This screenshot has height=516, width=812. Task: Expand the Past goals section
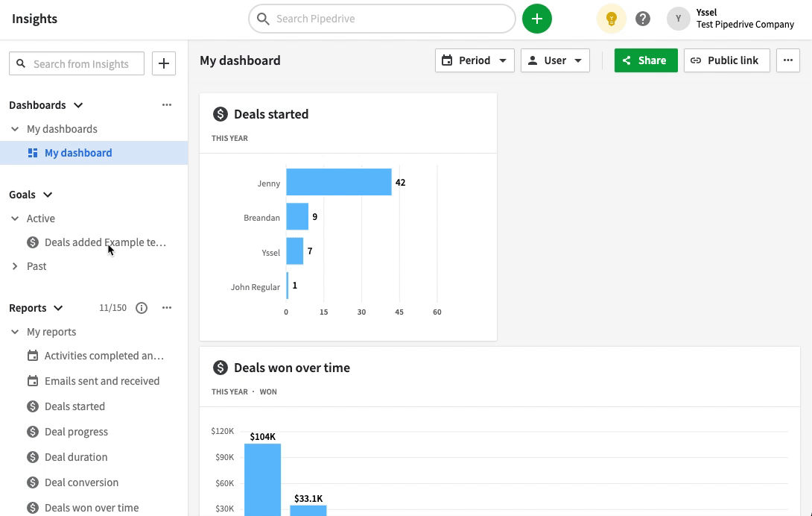[x=16, y=265]
